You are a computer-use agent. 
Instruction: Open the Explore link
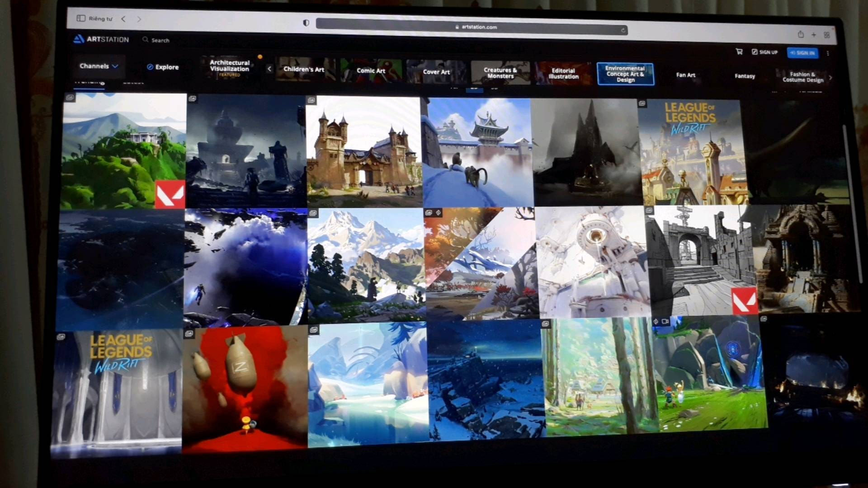163,67
